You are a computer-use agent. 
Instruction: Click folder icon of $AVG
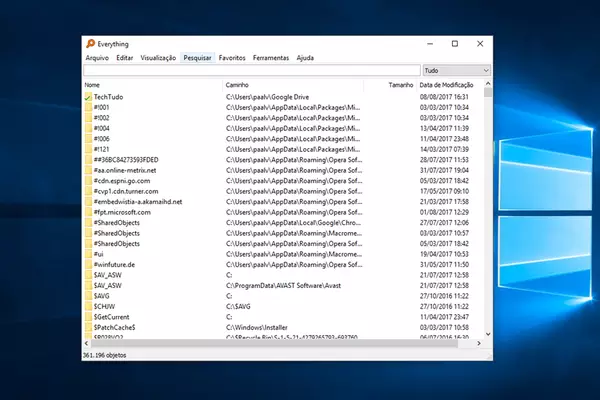point(88,296)
